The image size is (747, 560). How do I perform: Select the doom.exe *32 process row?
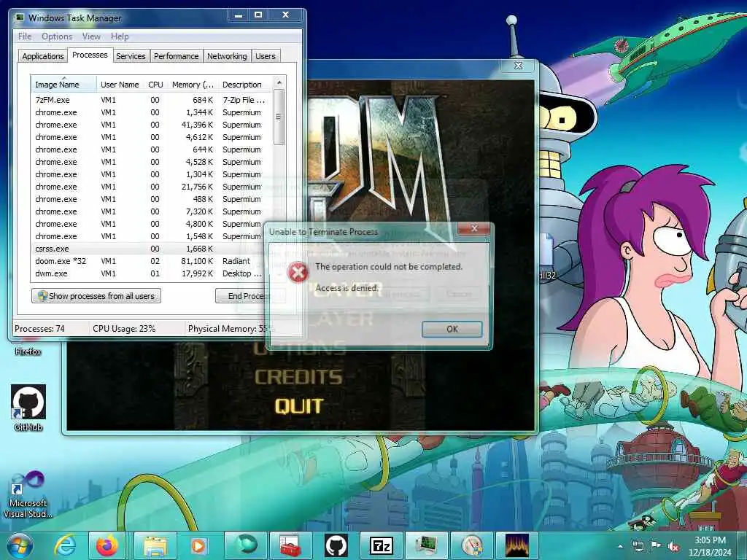pyautogui.click(x=152, y=261)
